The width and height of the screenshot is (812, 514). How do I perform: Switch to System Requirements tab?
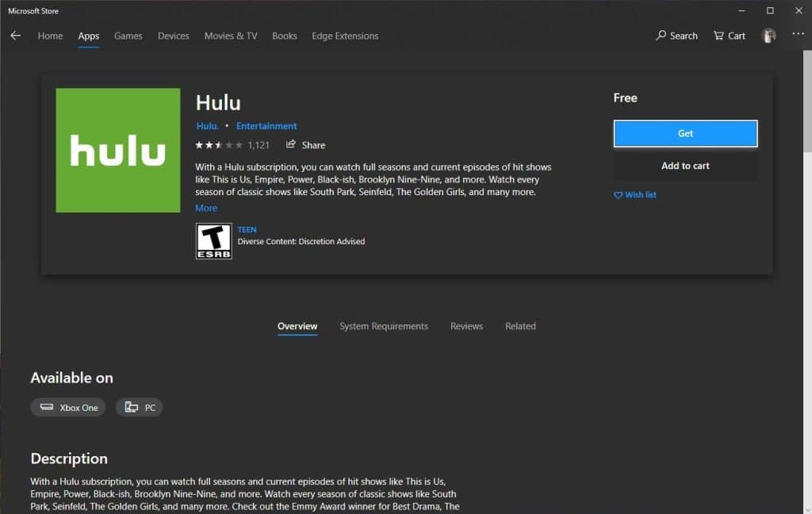click(x=384, y=326)
